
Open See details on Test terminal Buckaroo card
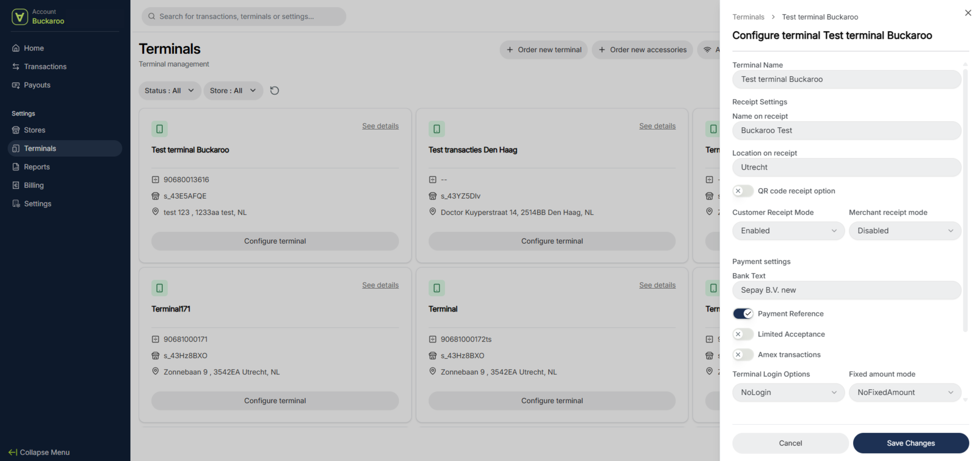point(380,126)
